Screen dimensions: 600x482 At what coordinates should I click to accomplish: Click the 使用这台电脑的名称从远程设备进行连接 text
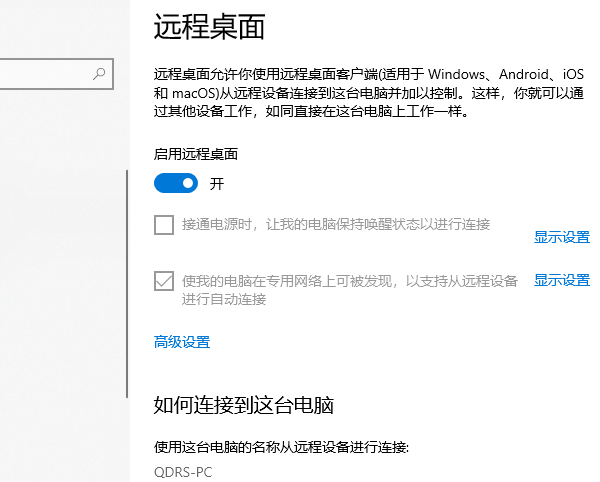click(x=282, y=446)
